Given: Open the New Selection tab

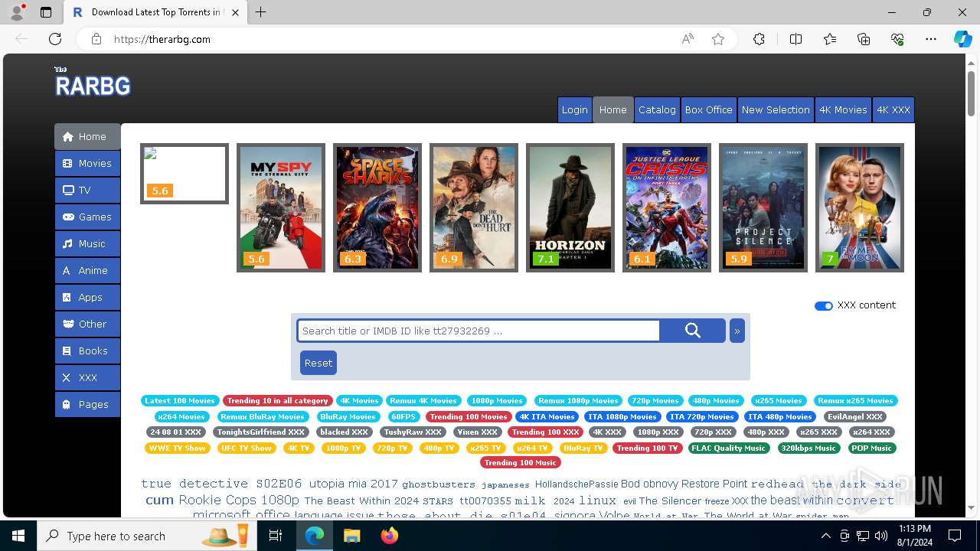Looking at the screenshot, I should point(776,109).
